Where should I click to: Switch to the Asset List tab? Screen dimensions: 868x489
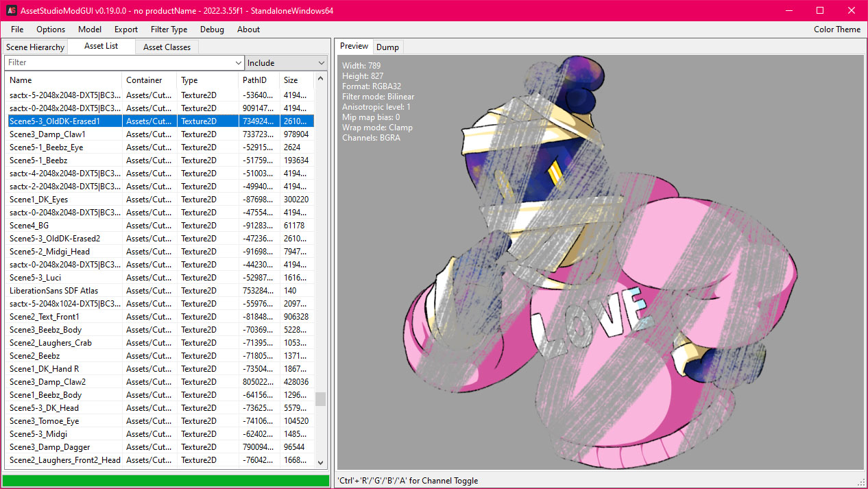pos(101,46)
